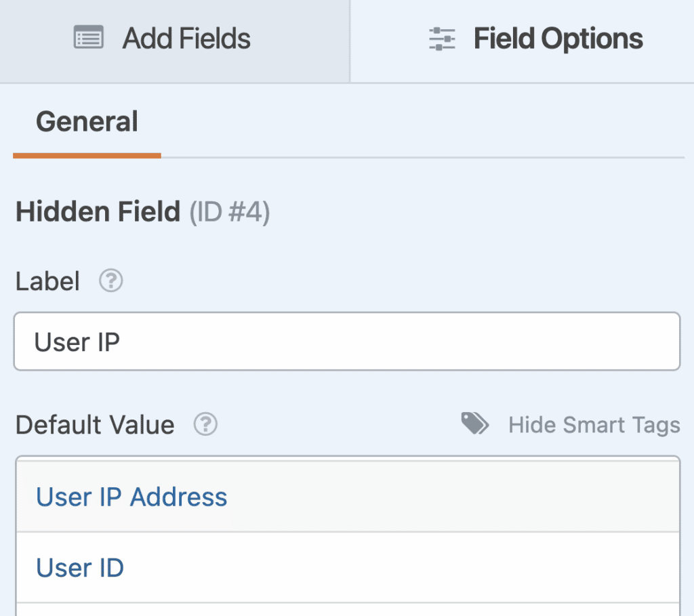694x616 pixels.
Task: Open the Label tooltip question mark
Action: (x=110, y=281)
